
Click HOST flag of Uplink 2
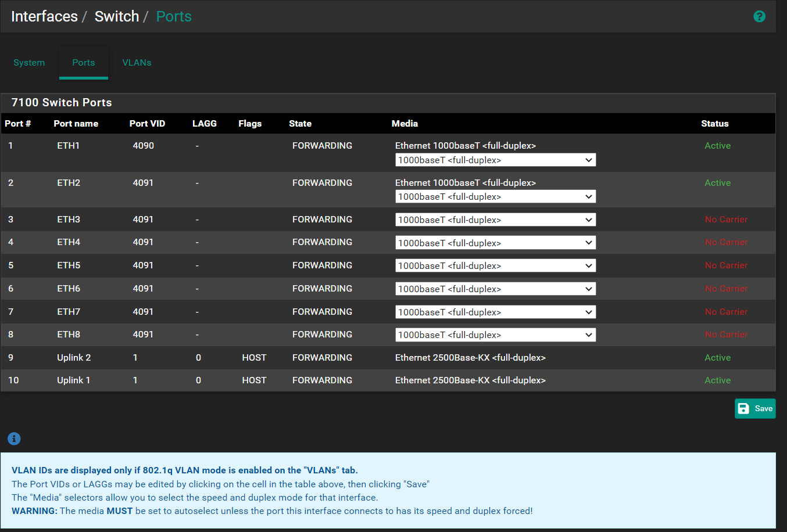pyautogui.click(x=254, y=358)
